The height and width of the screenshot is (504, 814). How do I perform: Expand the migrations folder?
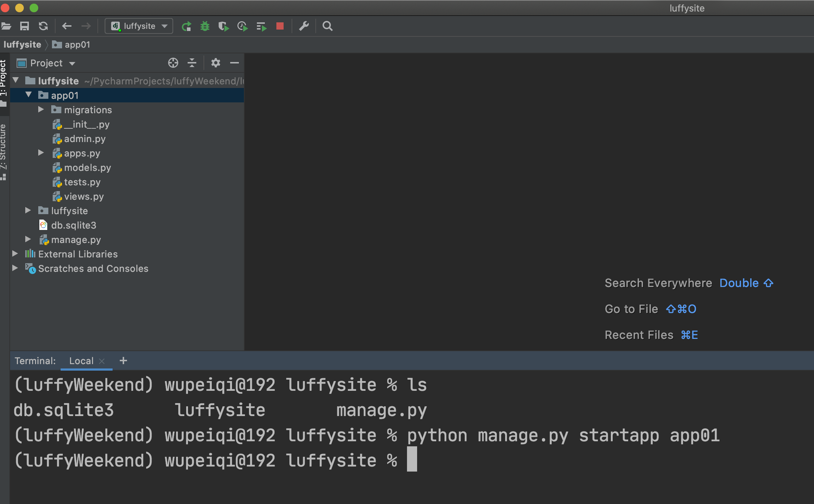coord(41,109)
